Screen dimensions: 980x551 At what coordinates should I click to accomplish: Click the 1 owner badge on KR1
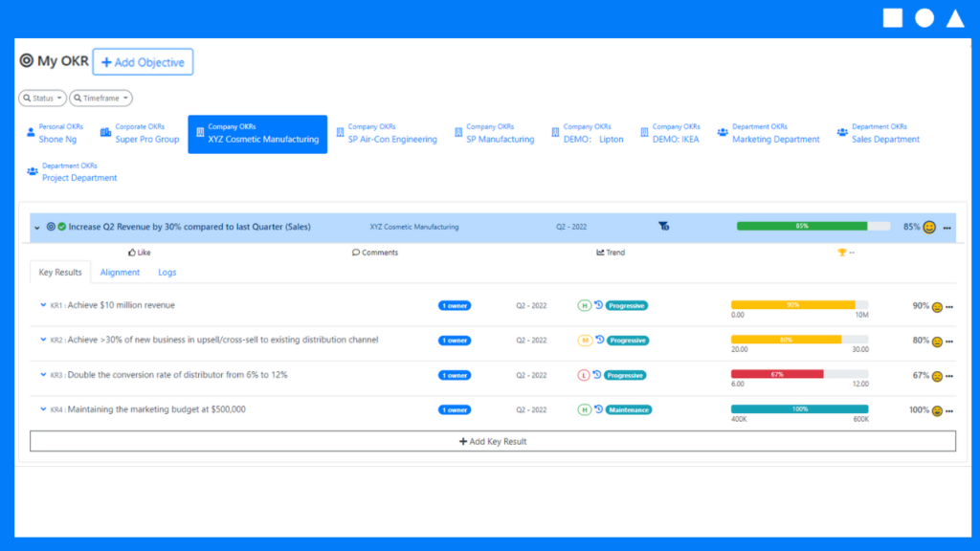tap(455, 305)
